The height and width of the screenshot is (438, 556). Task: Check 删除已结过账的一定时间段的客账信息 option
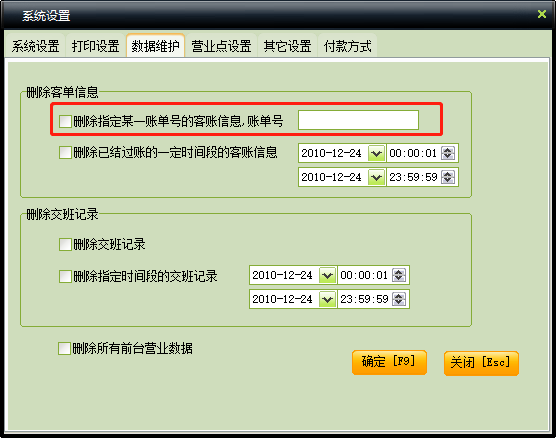tap(65, 153)
